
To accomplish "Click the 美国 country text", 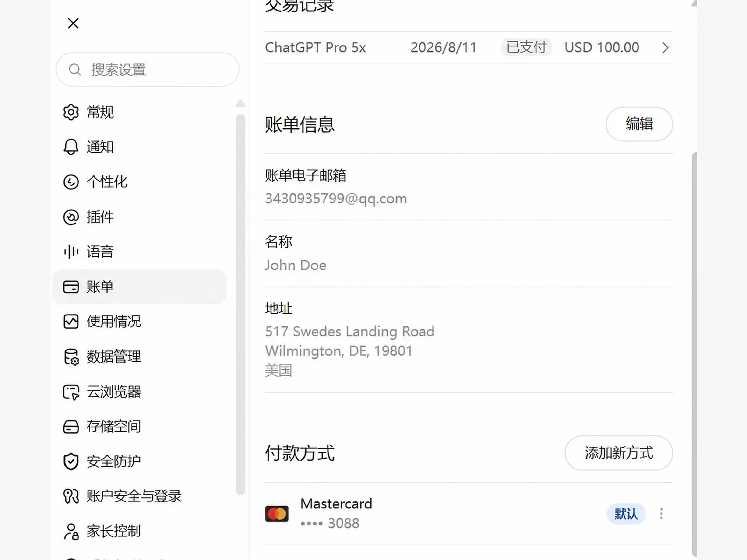I will (x=278, y=371).
